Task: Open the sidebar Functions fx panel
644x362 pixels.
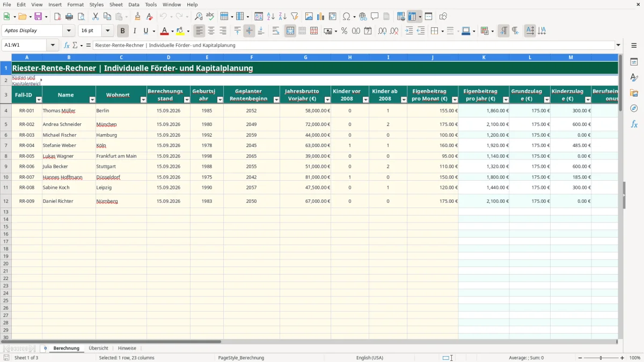Action: pos(634,124)
